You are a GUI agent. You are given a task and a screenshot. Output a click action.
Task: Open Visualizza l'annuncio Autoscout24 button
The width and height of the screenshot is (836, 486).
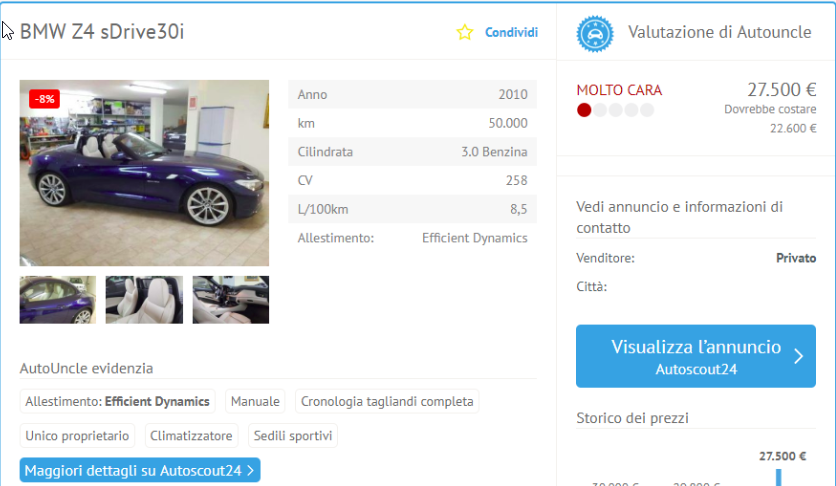696,356
